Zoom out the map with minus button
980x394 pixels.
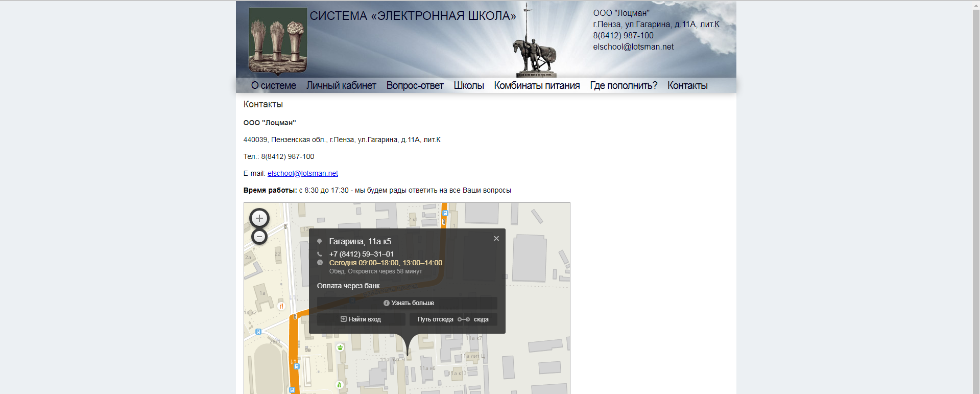(259, 237)
